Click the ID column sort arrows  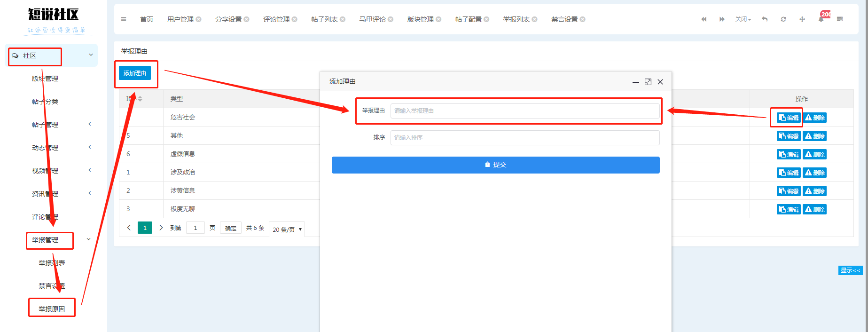click(140, 99)
